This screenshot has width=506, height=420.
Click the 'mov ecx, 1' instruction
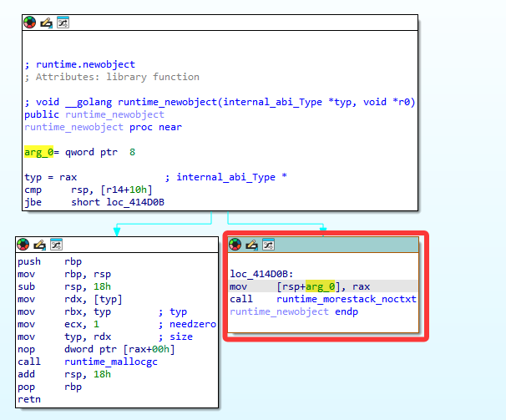[58, 324]
